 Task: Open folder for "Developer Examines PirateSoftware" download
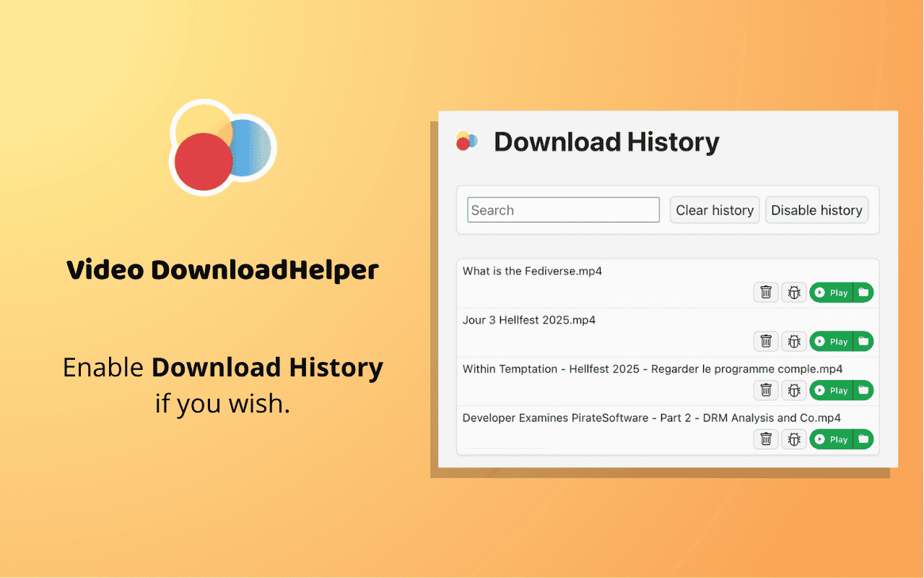coord(863,439)
